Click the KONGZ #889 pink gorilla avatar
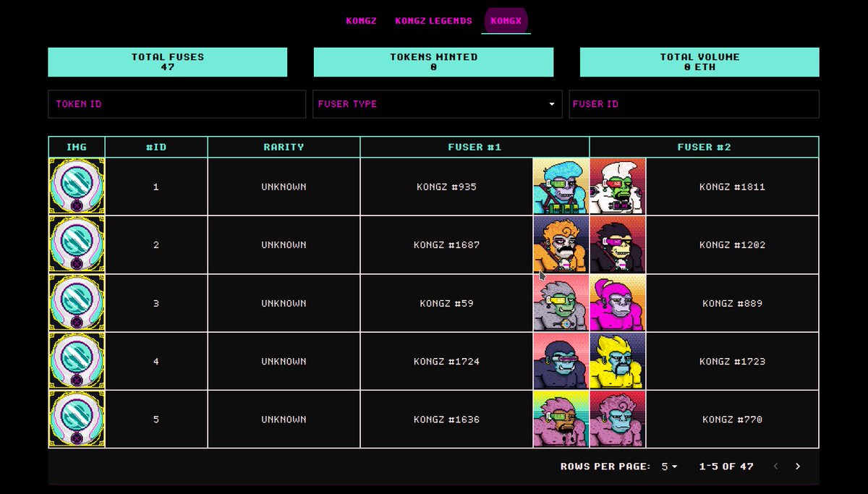Image resolution: width=868 pixels, height=494 pixels. click(618, 303)
